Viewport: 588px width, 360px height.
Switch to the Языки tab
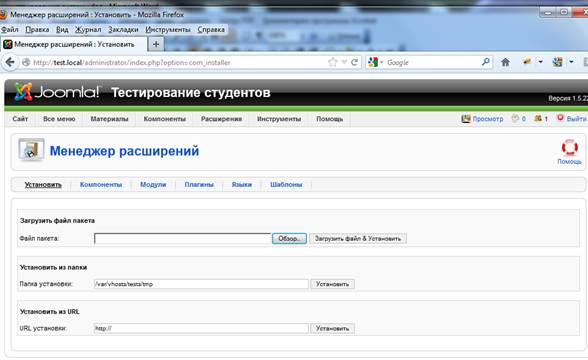pos(242,184)
